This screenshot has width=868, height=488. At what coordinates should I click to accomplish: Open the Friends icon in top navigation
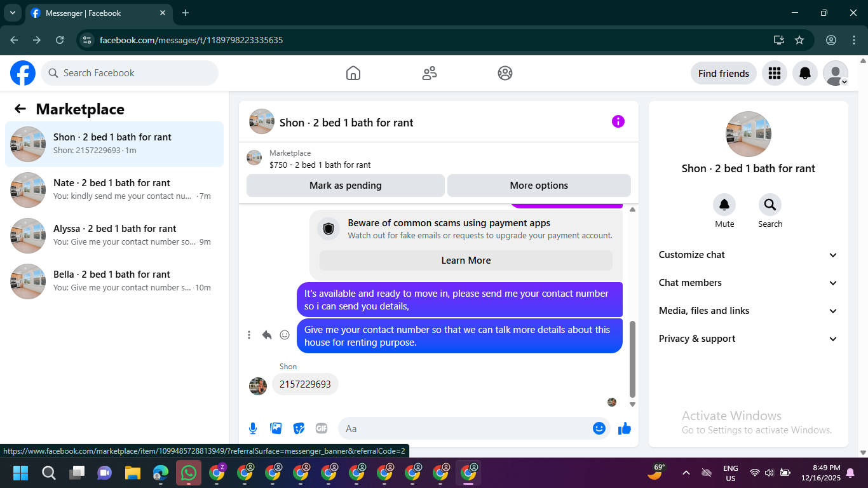point(430,73)
